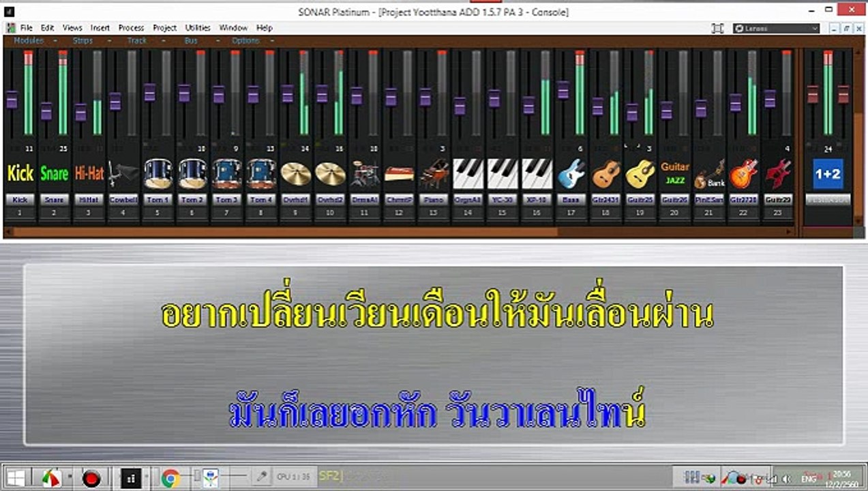Click the red record icon in taskbar
Image resolution: width=868 pixels, height=491 pixels.
point(91,479)
